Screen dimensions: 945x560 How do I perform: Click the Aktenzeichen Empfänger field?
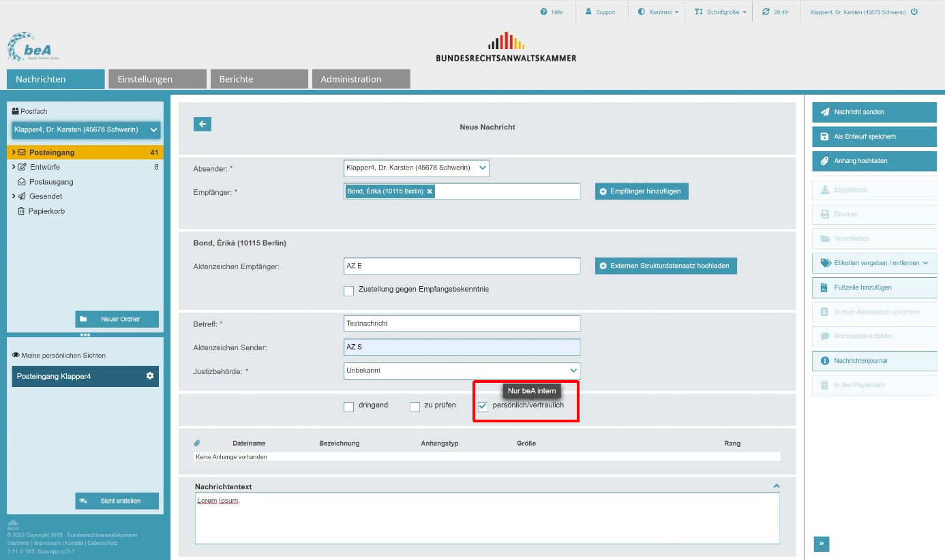pyautogui.click(x=462, y=266)
